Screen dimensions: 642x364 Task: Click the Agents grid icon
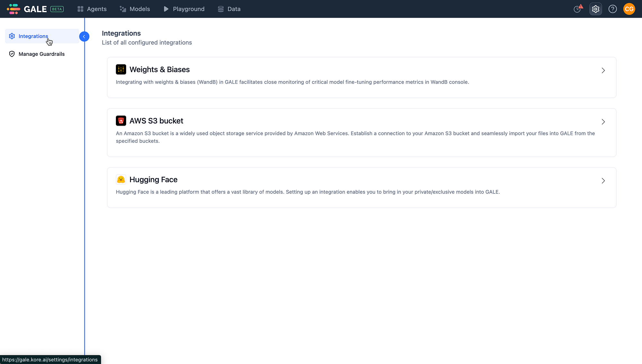tap(81, 9)
